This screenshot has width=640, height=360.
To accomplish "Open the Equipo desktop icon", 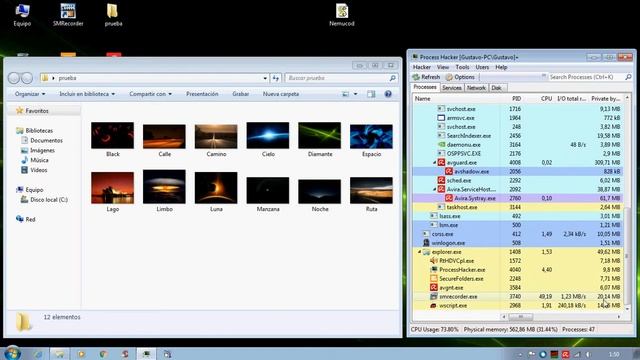I will tap(22, 15).
